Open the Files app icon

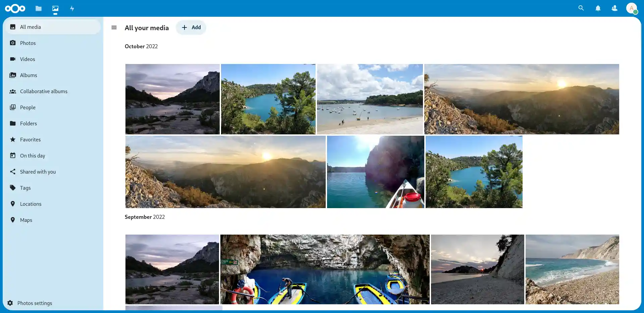tap(39, 8)
